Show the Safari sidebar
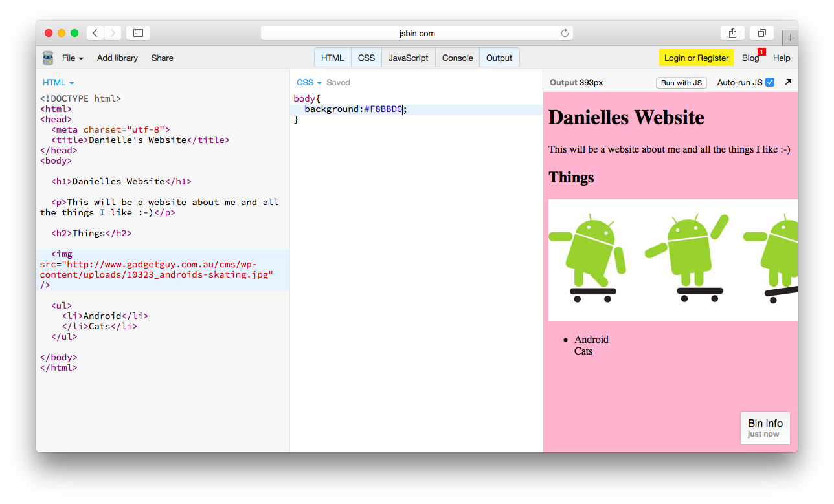 click(138, 33)
